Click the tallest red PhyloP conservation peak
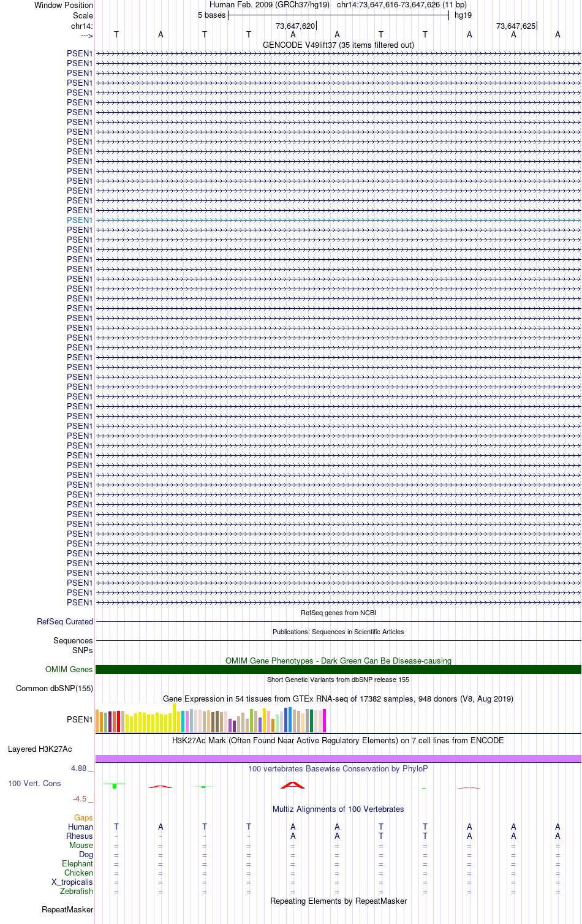 coord(293,785)
